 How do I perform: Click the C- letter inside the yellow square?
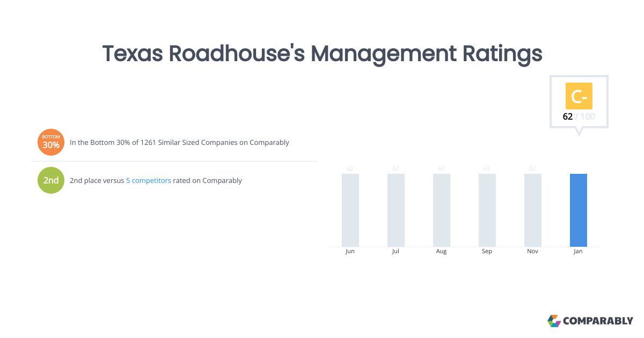point(579,96)
